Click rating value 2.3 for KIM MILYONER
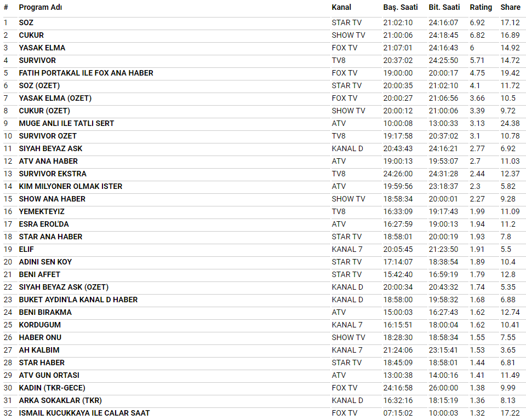 [475, 186]
